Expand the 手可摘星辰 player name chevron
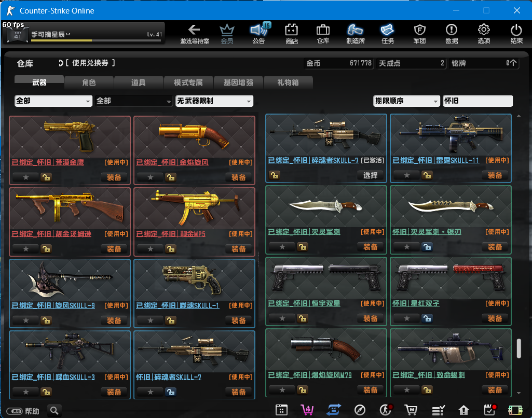The height and width of the screenshot is (418, 532). (68, 34)
